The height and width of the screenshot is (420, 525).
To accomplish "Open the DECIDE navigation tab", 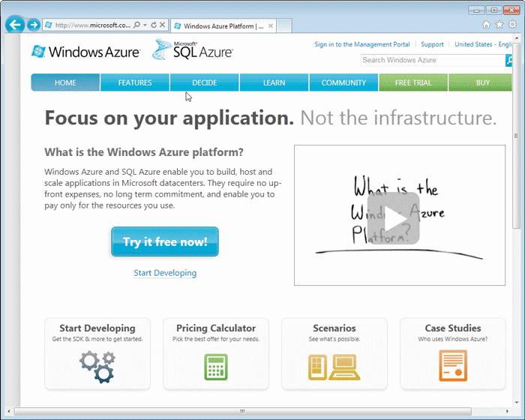I will (x=205, y=82).
